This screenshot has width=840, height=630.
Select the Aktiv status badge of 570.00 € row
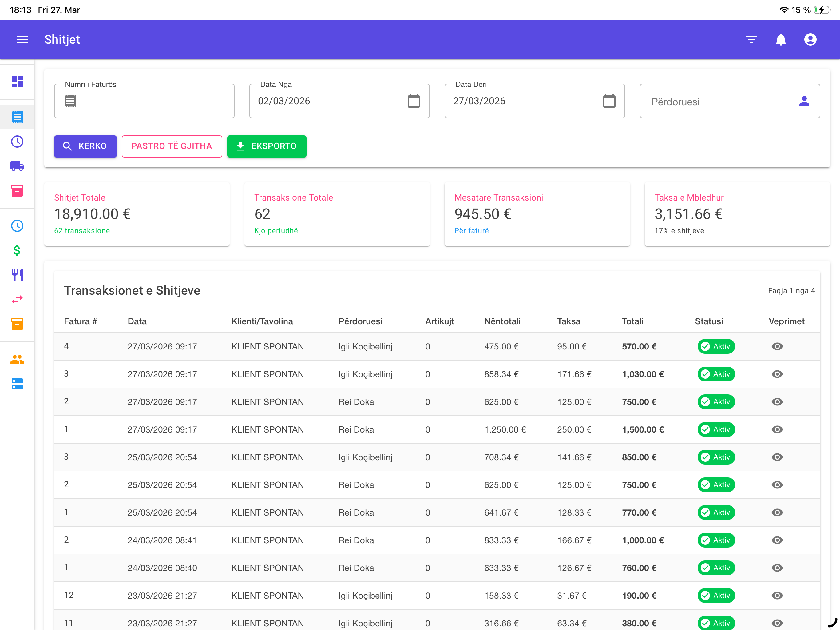pyautogui.click(x=716, y=347)
